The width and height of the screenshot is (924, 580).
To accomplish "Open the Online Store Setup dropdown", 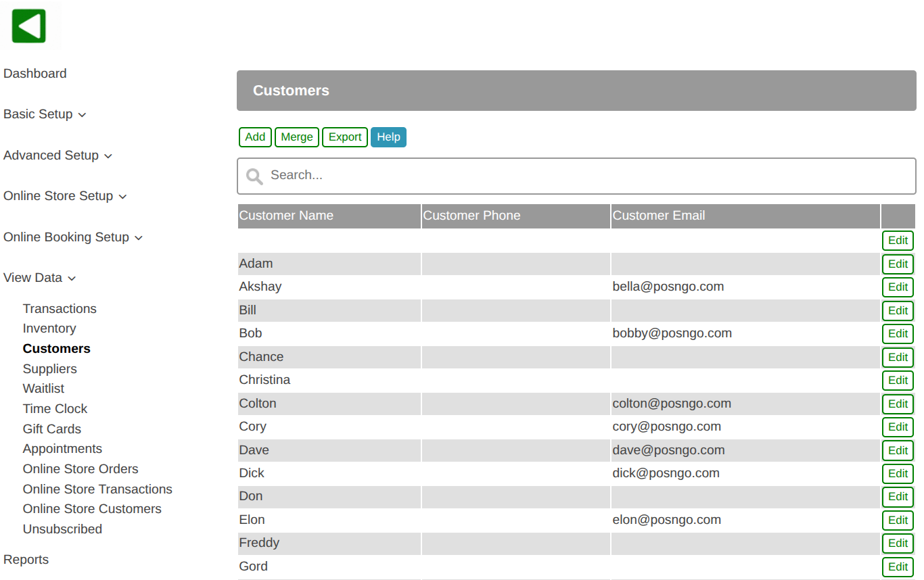I will tap(65, 196).
